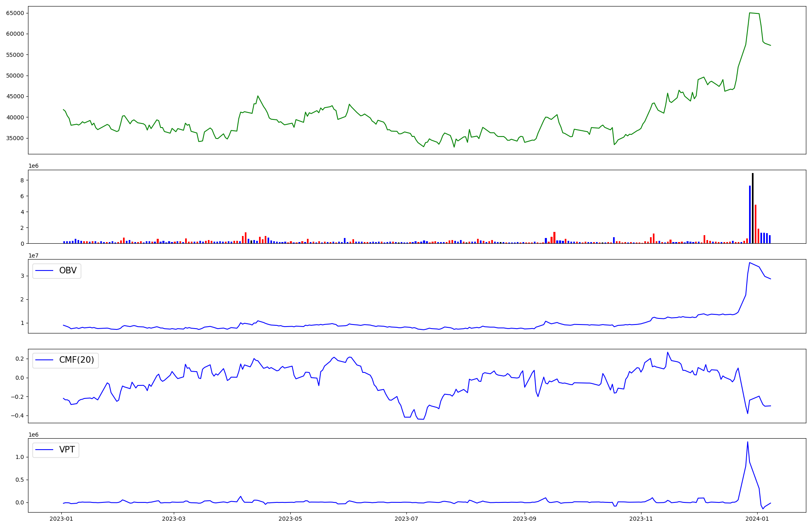The image size is (812, 528).
Task: Click the tall red bar right of the black bar
Action: click(756, 224)
